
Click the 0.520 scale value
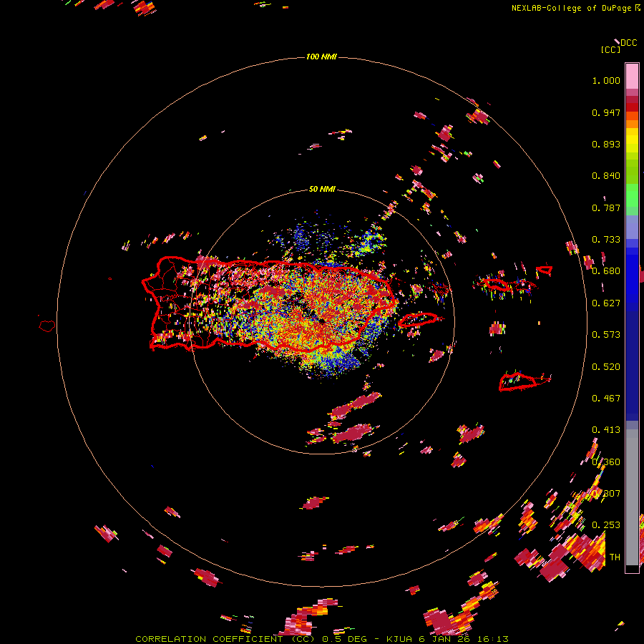click(606, 367)
